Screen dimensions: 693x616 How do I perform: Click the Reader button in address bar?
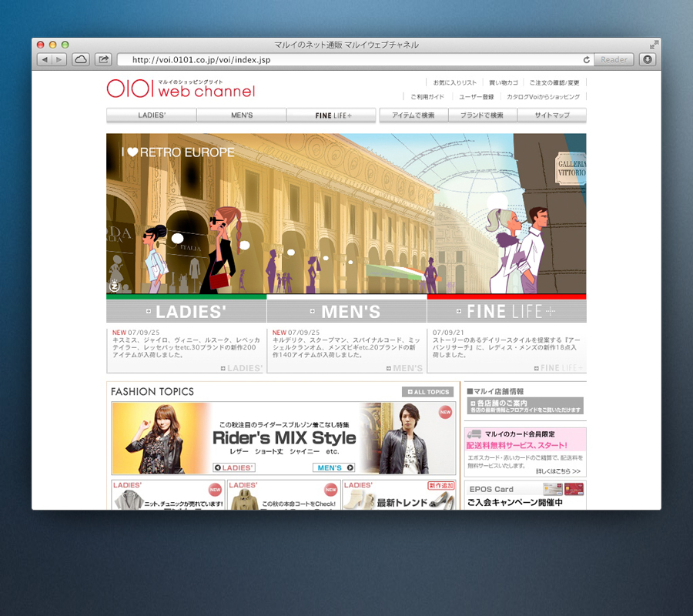(614, 59)
